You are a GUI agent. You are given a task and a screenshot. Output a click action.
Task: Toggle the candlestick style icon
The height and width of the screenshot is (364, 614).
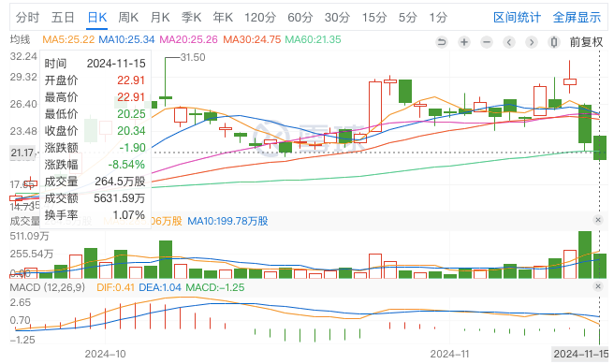coord(554,42)
